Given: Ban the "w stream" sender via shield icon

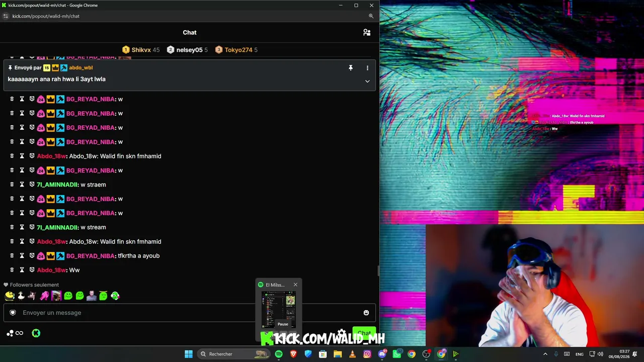Looking at the screenshot, I should pyautogui.click(x=32, y=227).
